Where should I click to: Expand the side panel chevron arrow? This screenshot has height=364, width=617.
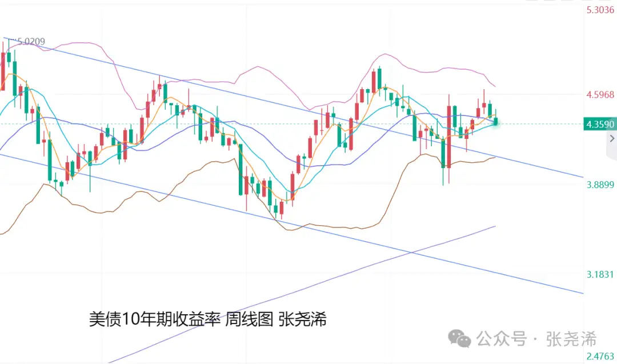[612, 138]
